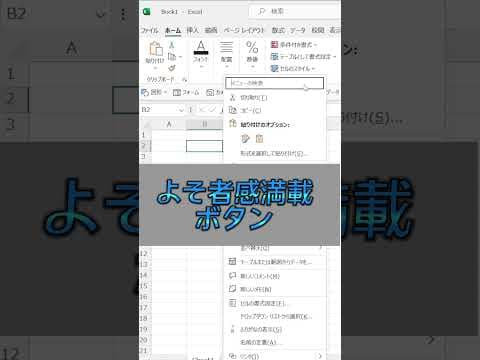Switch to the Data (データ) tab
Screen dimensions: 480x360
pos(298,30)
